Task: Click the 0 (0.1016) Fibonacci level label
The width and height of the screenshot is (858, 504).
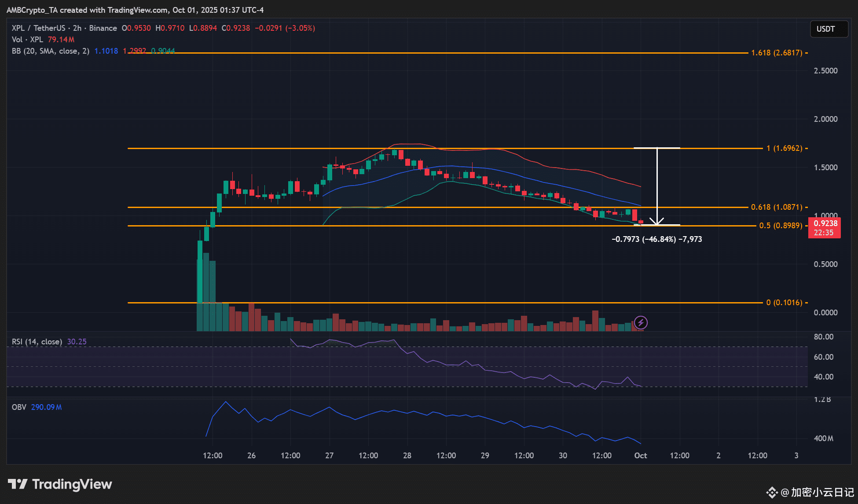Action: pyautogui.click(x=784, y=303)
